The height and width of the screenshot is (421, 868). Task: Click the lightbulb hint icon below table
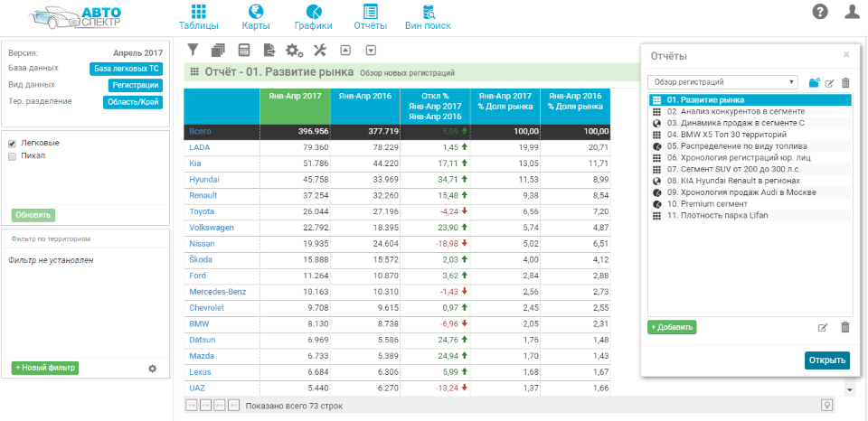click(826, 406)
